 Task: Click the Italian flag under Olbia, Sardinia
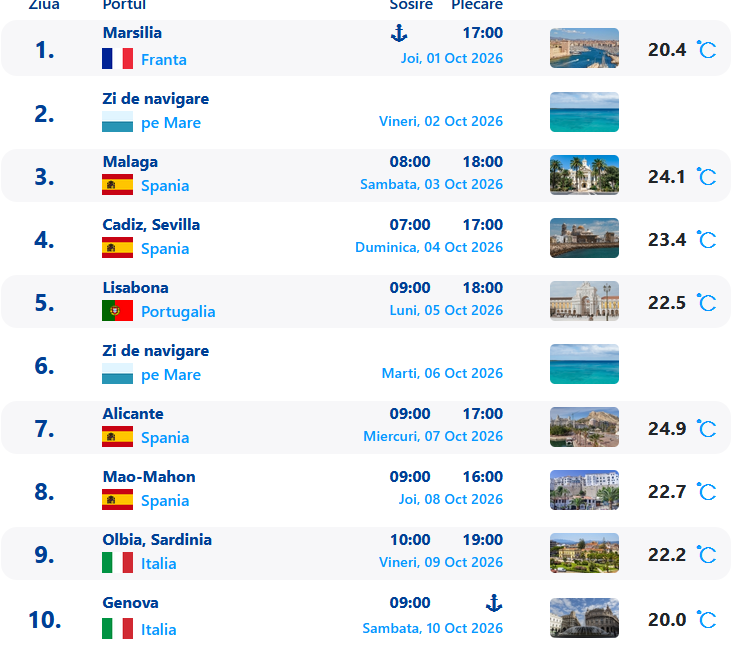coord(117,563)
